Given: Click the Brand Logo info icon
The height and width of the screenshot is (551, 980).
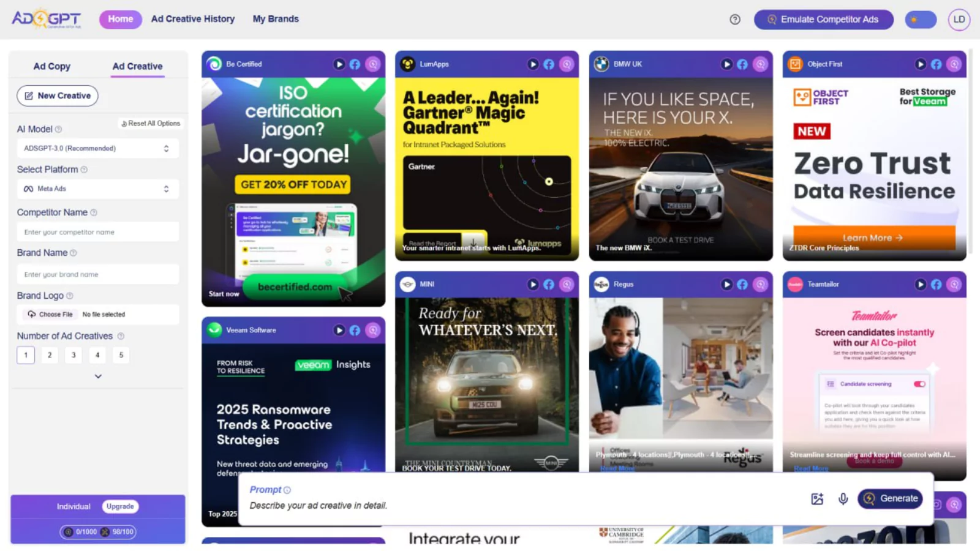Looking at the screenshot, I should click(70, 296).
